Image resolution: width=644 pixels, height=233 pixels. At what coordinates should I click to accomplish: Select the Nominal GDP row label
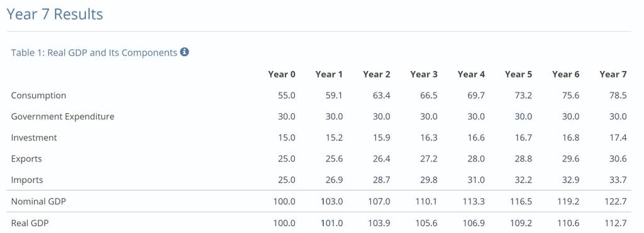tap(38, 202)
